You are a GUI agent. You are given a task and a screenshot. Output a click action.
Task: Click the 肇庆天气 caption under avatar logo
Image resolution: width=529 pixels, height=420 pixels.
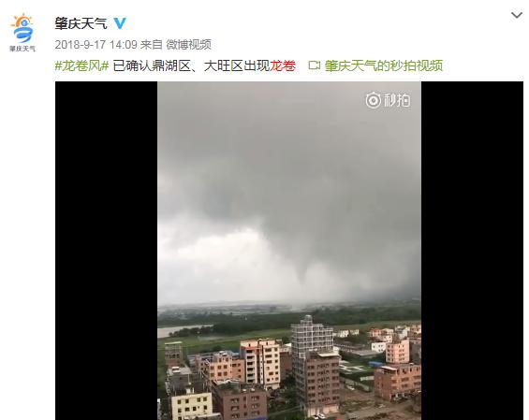pyautogui.click(x=22, y=49)
